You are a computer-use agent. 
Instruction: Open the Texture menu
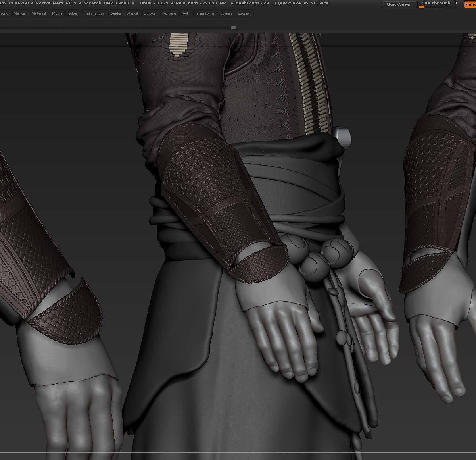pos(169,13)
